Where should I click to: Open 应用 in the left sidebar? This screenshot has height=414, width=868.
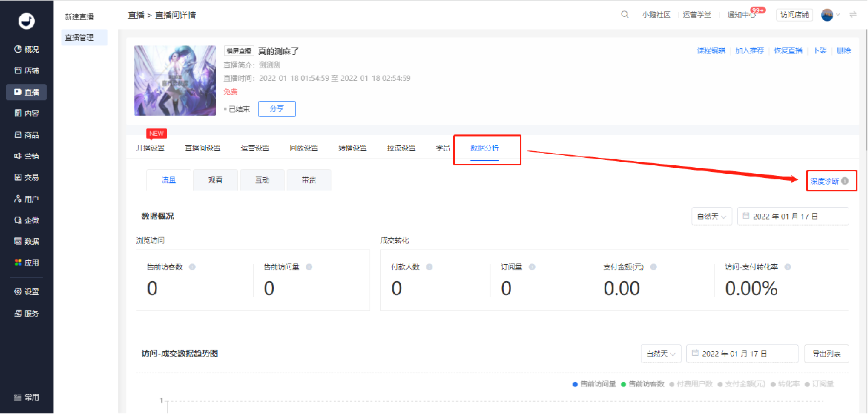(27, 263)
